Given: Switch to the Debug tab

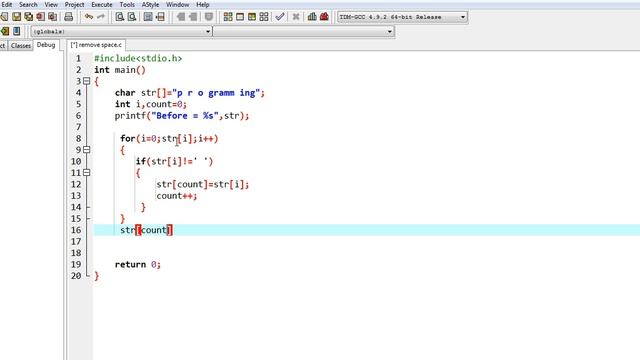Looking at the screenshot, I should coord(46,45).
